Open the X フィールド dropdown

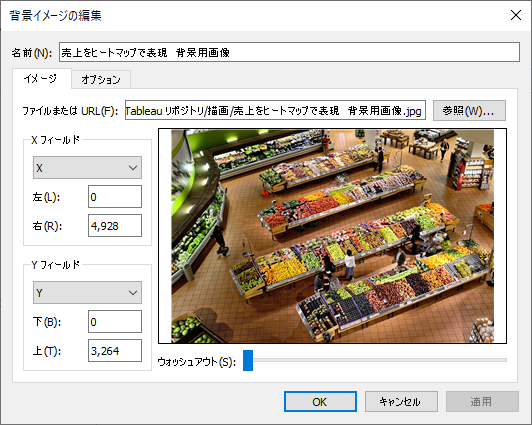[x=87, y=168]
